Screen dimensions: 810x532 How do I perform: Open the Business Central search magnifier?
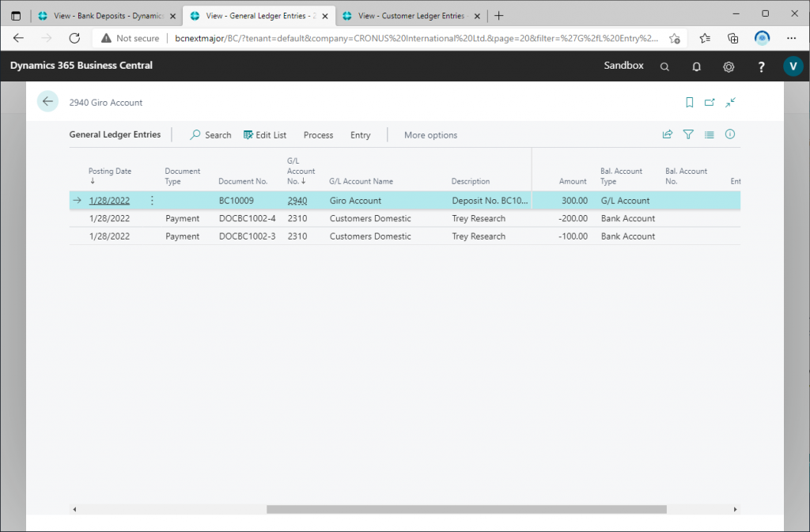[664, 66]
